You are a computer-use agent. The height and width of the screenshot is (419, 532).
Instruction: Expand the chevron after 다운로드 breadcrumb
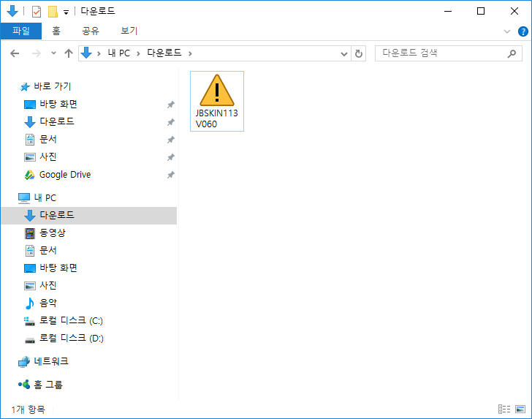[190, 53]
